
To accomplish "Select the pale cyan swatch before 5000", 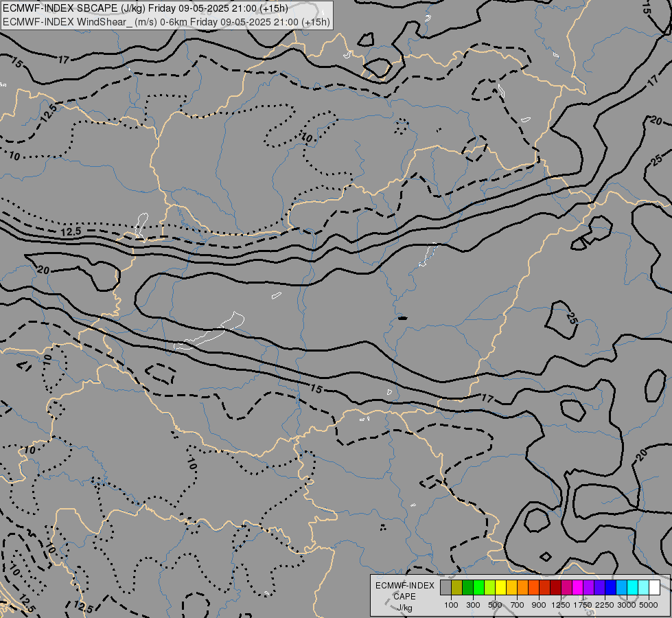I will pyautogui.click(x=644, y=587).
